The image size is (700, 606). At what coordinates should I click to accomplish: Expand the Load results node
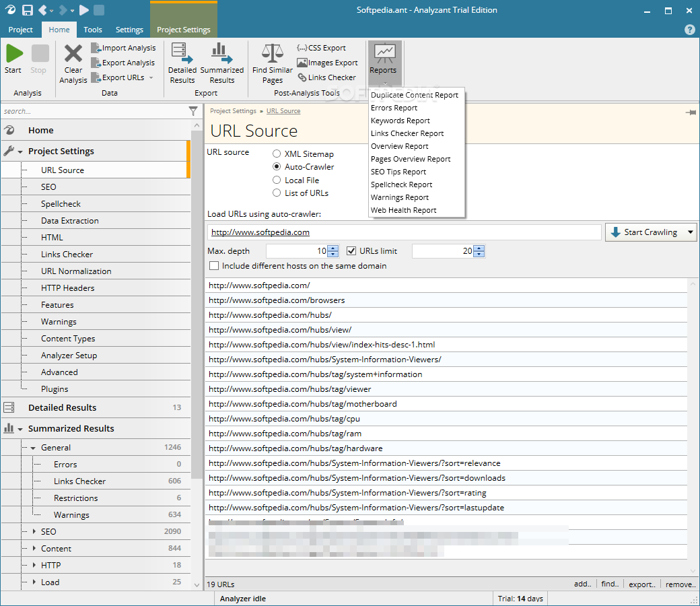(34, 582)
